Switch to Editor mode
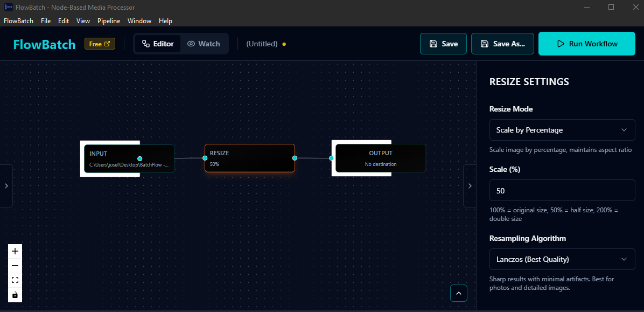 (158, 44)
